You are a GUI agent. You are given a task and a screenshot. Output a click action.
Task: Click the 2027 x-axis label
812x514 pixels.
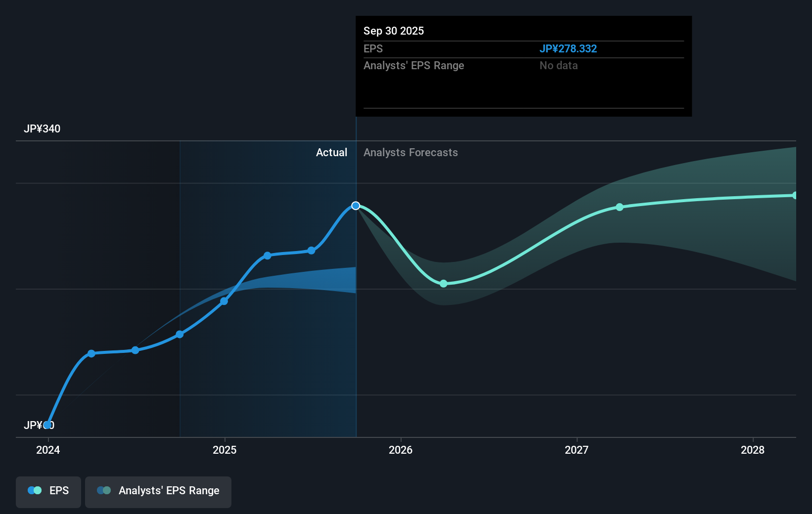pos(577,450)
